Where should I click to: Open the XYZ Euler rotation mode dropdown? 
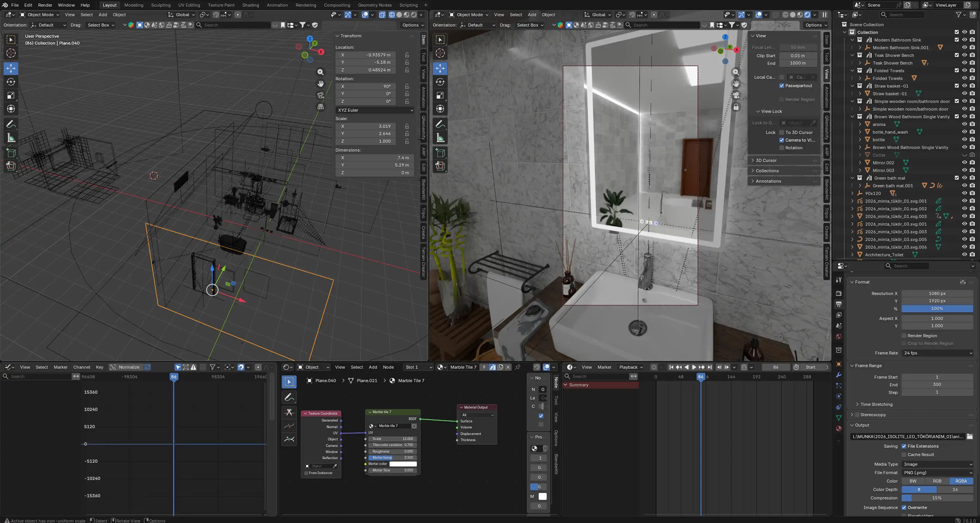click(x=375, y=110)
